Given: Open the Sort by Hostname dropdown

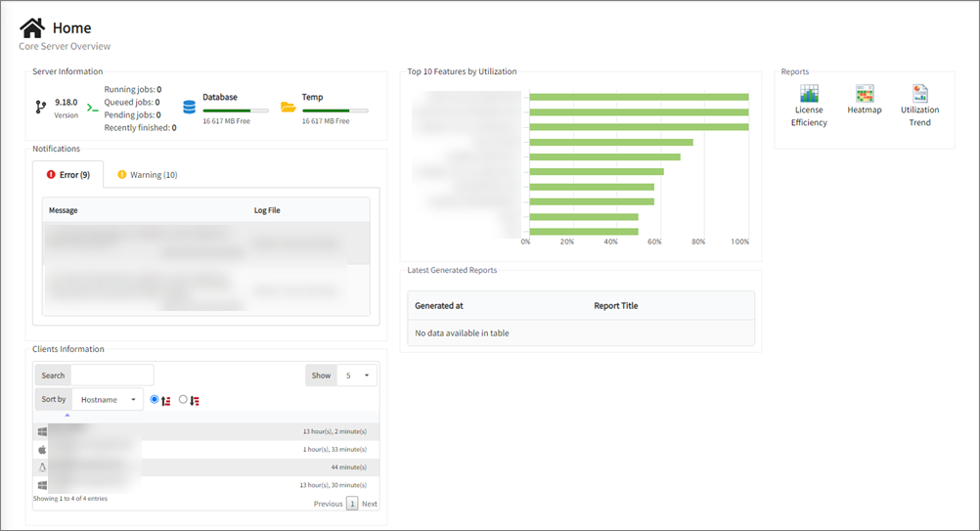Looking at the screenshot, I should [107, 399].
